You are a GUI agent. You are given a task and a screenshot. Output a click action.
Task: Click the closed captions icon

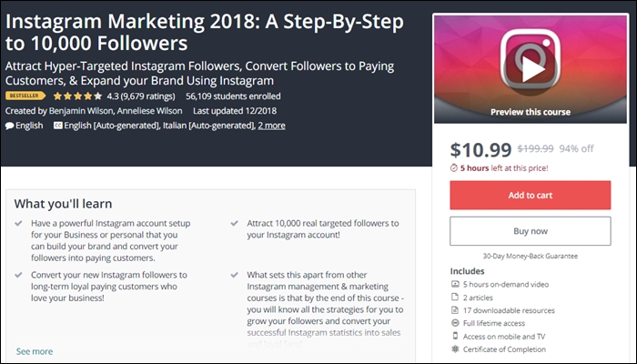point(59,125)
